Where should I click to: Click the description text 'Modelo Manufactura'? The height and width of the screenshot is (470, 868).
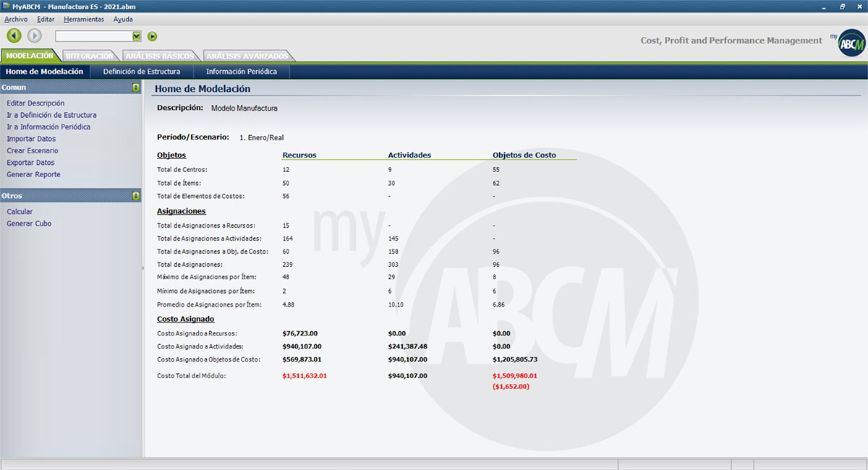(x=244, y=108)
